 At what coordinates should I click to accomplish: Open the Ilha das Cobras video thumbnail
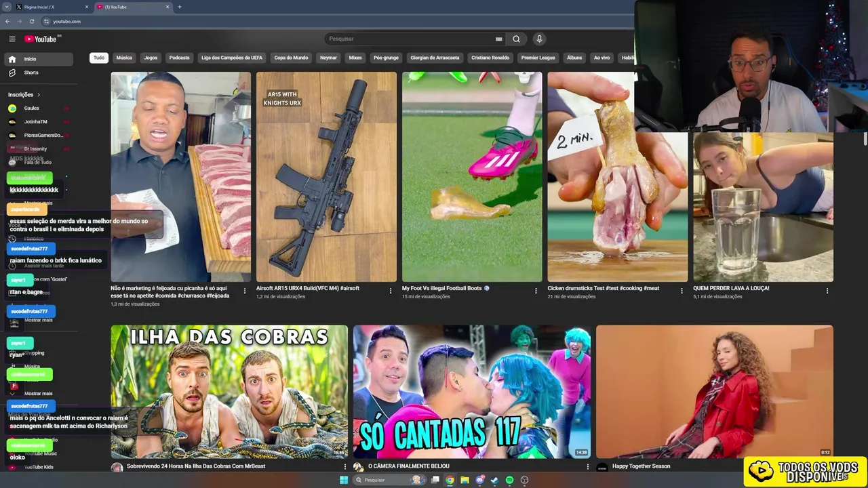229,392
